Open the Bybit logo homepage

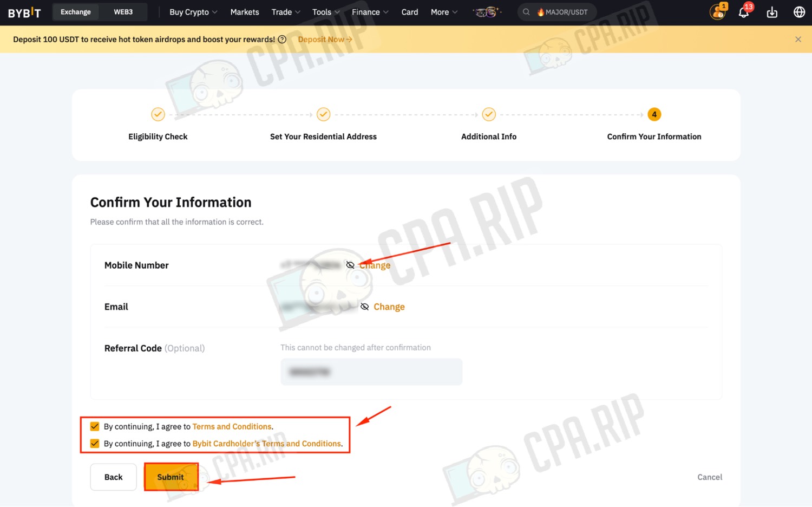coord(24,12)
